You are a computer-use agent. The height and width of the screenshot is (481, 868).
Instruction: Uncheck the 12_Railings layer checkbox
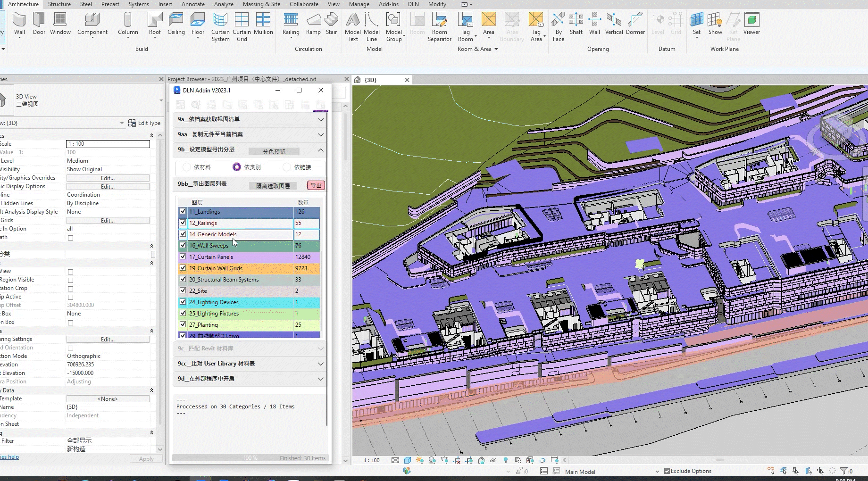pyautogui.click(x=183, y=223)
